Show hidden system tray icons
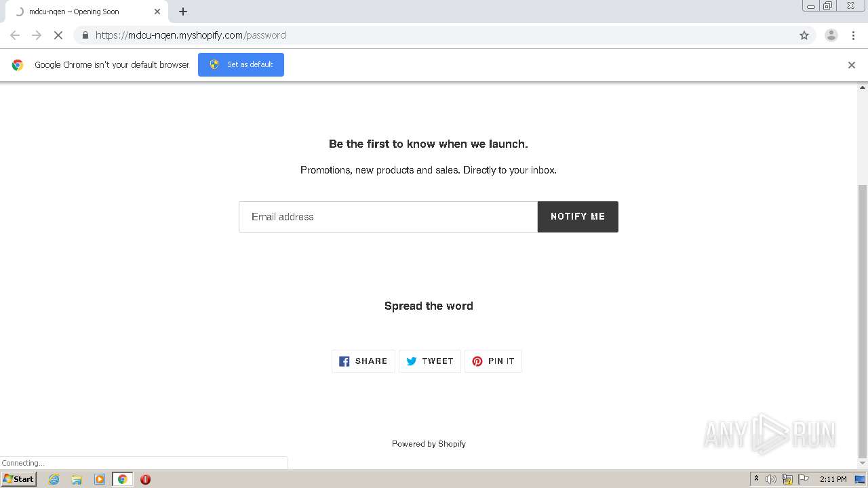868x488 pixels. tap(757, 479)
